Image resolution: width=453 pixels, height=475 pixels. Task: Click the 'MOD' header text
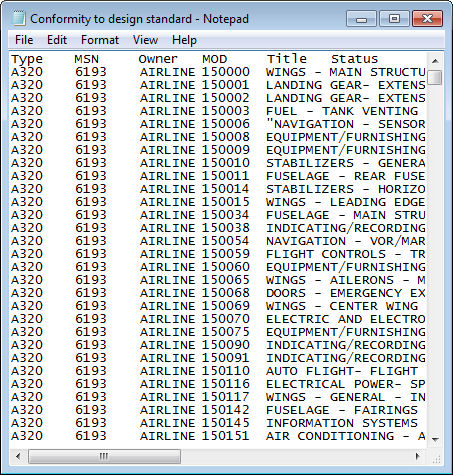coord(215,59)
